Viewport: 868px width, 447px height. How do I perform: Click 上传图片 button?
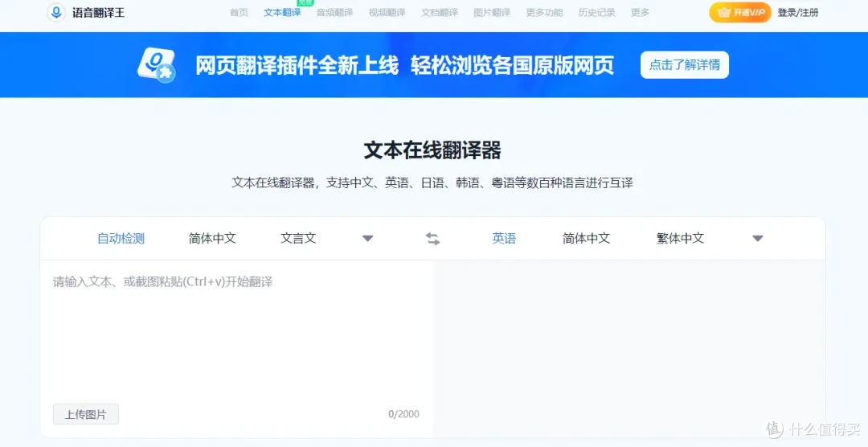click(86, 414)
